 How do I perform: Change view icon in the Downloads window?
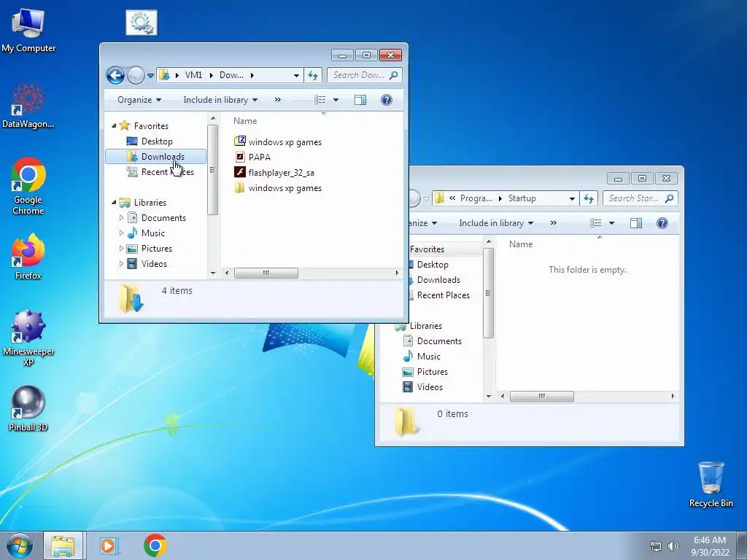pos(320,99)
